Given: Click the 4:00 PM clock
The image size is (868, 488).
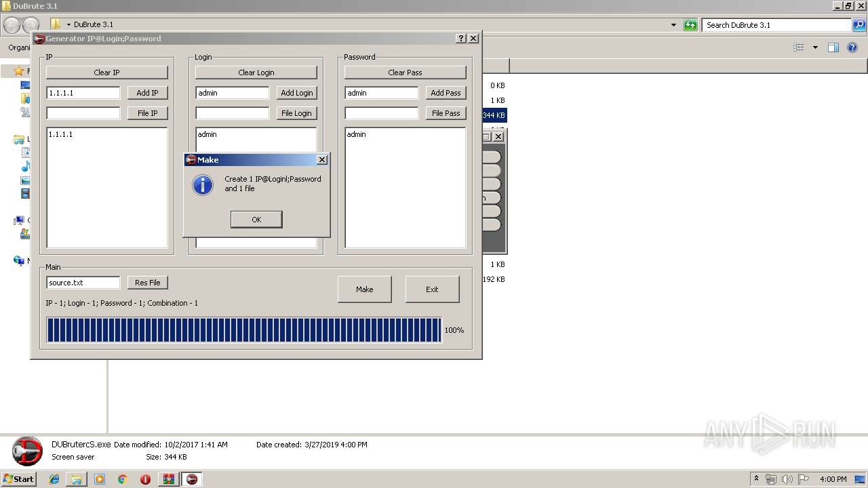Looking at the screenshot, I should point(833,479).
